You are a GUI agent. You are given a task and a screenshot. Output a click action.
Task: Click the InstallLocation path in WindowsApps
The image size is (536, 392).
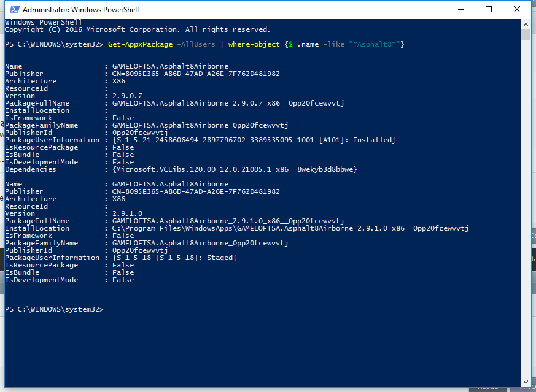point(290,228)
